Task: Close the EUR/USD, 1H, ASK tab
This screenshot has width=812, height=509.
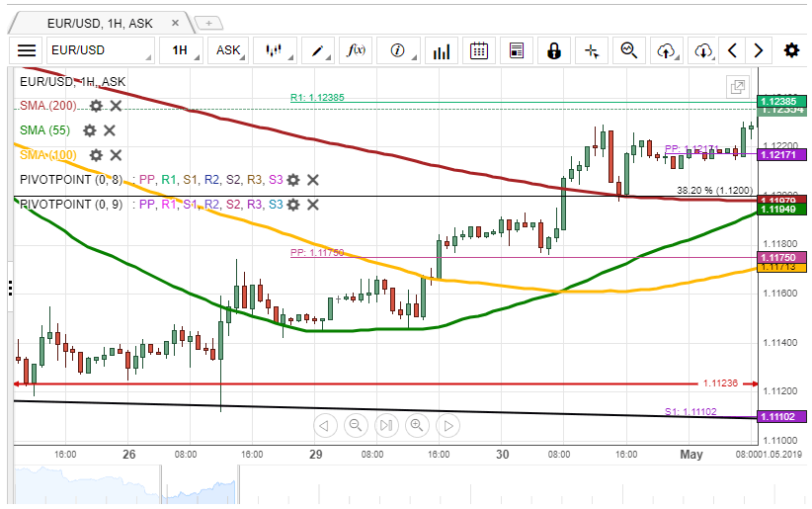Action: (x=175, y=23)
